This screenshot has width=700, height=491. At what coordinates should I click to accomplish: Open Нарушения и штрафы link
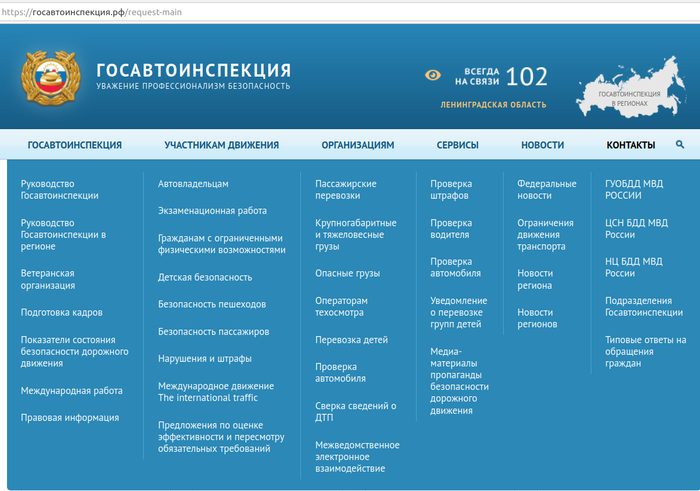(205, 358)
